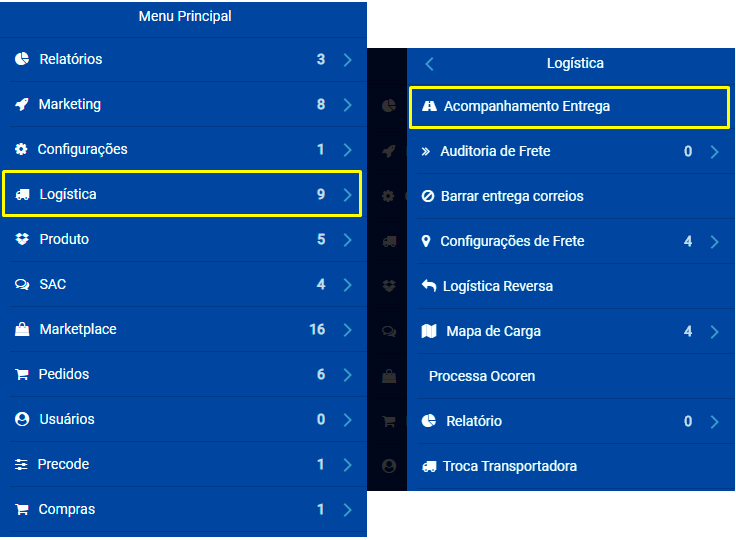Open the Logística menu item
The height and width of the screenshot is (540, 736).
coord(182,194)
